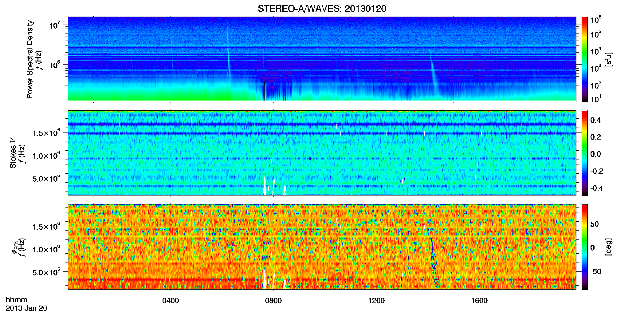Select the 1.5×10^6 tick of the Stokes V panel

tap(46, 133)
